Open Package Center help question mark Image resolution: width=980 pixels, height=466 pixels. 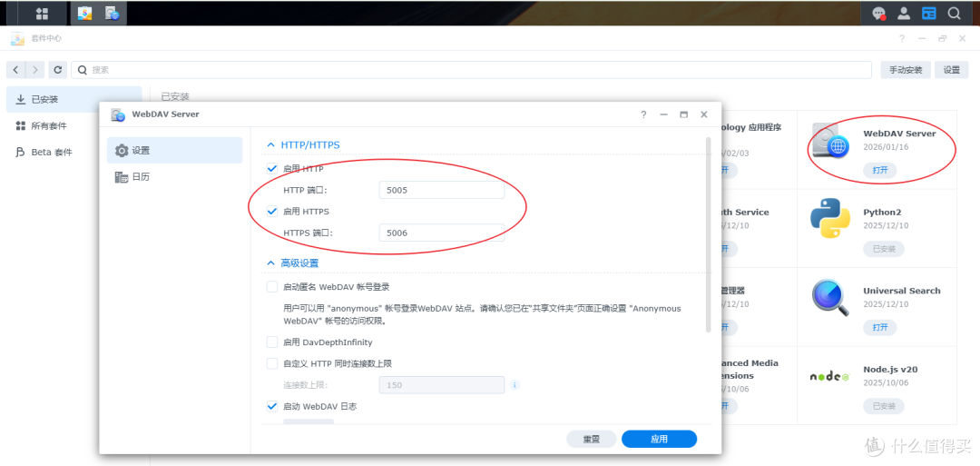pyautogui.click(x=902, y=39)
